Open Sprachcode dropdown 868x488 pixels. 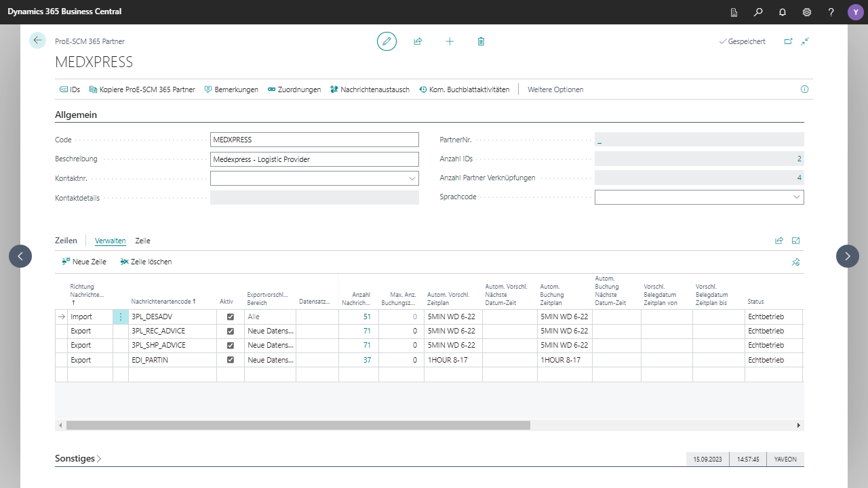pos(796,197)
